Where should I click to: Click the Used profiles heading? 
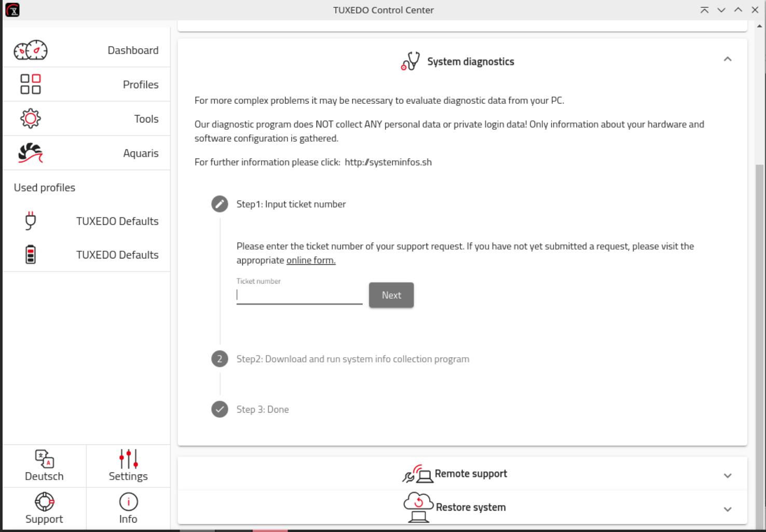coord(45,187)
